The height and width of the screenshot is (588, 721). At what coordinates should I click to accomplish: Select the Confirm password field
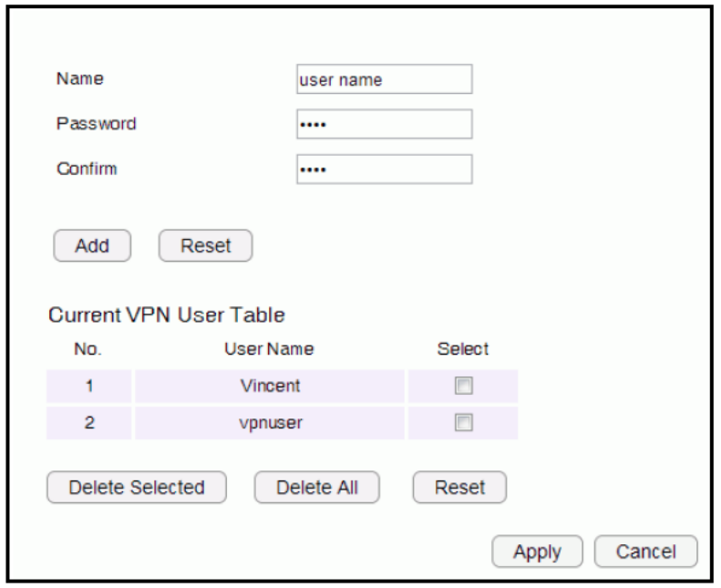point(384,169)
